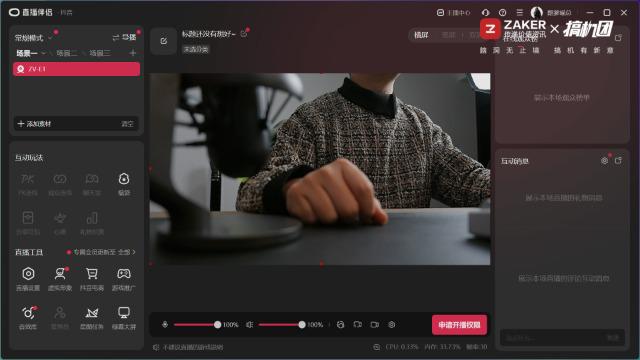Viewport: 640px width, 360px height.
Task: Switch to the 场景二 tab
Action: click(x=66, y=53)
